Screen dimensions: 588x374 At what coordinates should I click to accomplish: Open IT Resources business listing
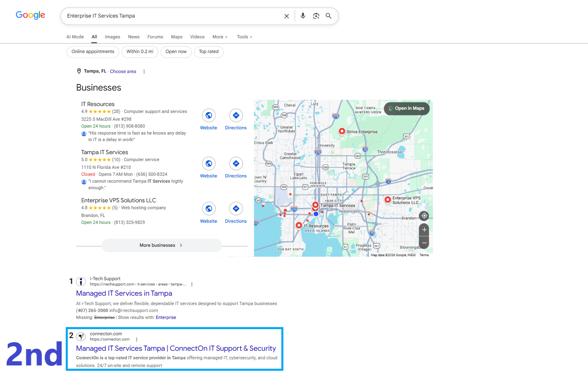click(98, 104)
